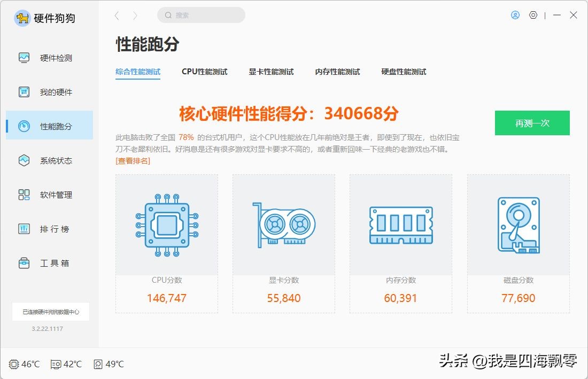
Task: Go forward with the right arrow
Action: click(x=135, y=16)
